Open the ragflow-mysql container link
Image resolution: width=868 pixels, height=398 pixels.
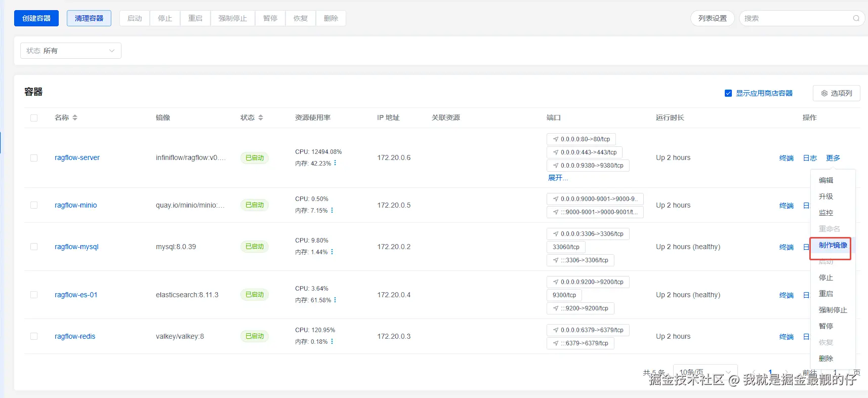pos(76,247)
